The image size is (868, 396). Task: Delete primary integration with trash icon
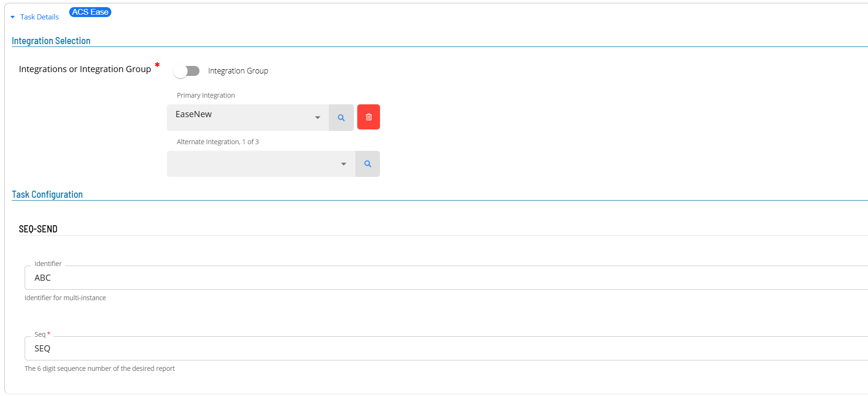(x=369, y=117)
